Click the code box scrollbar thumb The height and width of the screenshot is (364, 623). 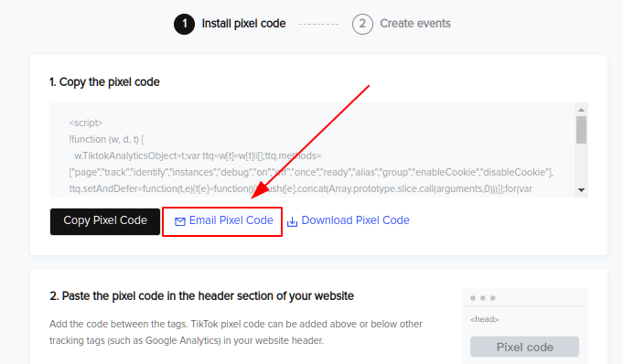(581, 130)
